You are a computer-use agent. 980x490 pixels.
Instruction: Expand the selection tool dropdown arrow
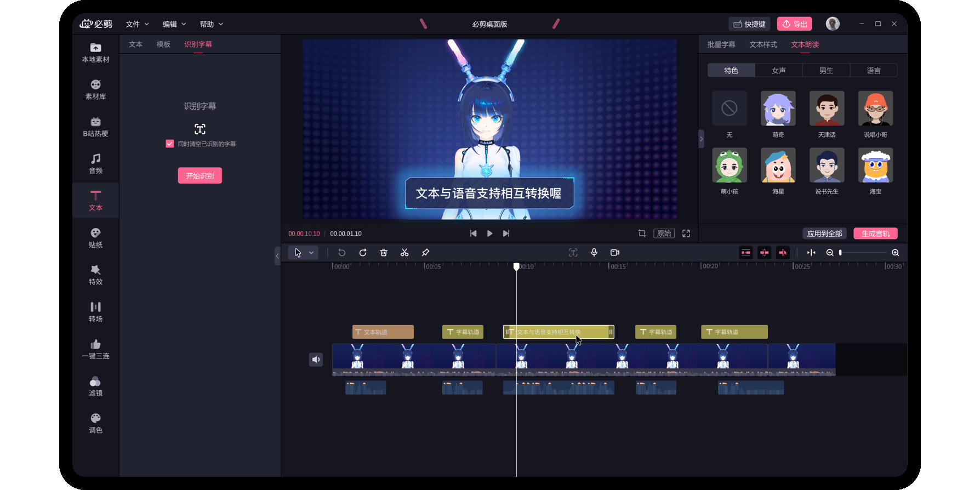[311, 253]
